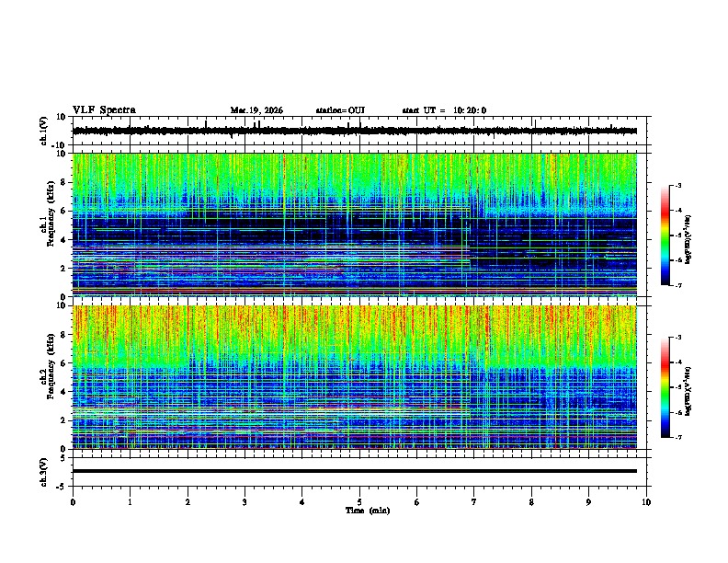Click the ch.1 color scale 'log(PSD)' label

(688, 239)
